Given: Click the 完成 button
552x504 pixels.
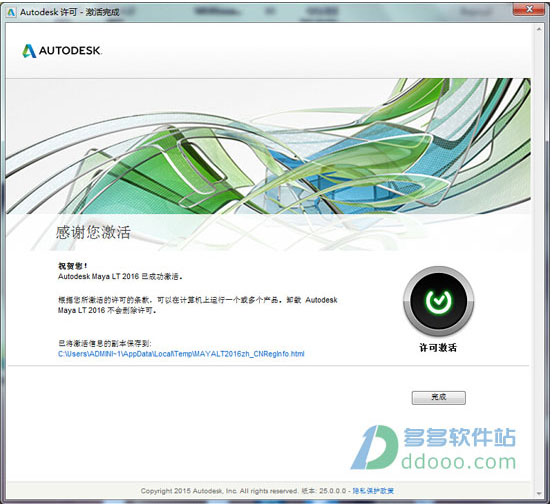Looking at the screenshot, I should tap(439, 397).
